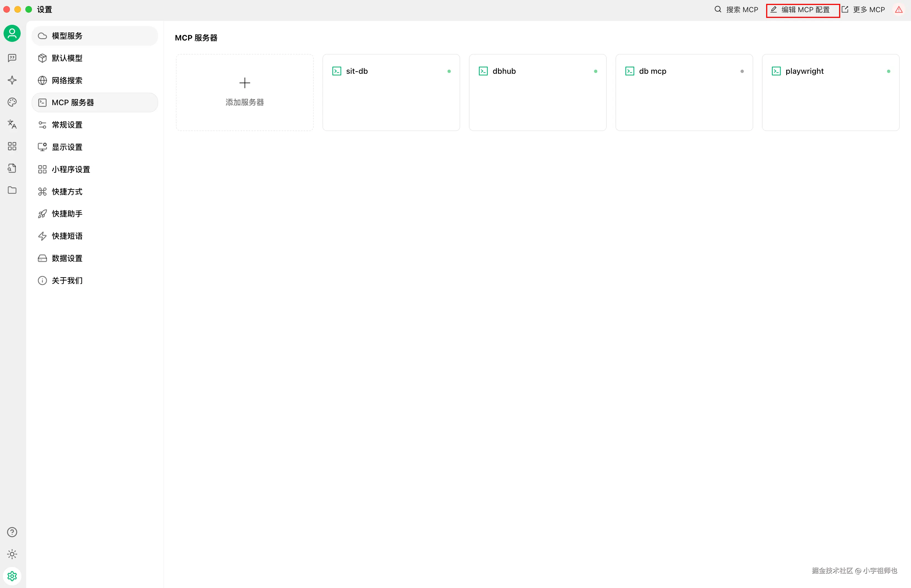The height and width of the screenshot is (588, 911).
Task: Open the paint palette icon in sidebar
Action: 12,102
